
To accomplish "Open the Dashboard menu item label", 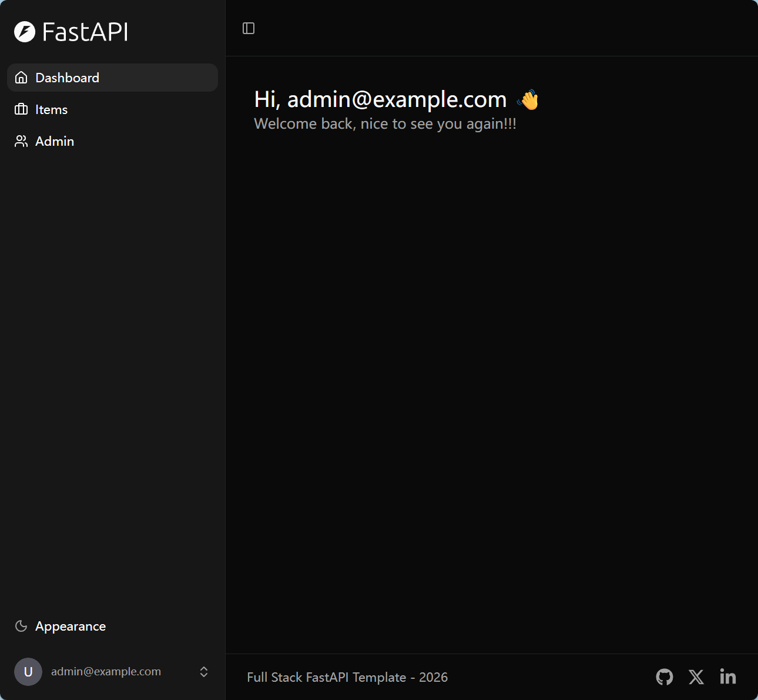I will coord(67,78).
